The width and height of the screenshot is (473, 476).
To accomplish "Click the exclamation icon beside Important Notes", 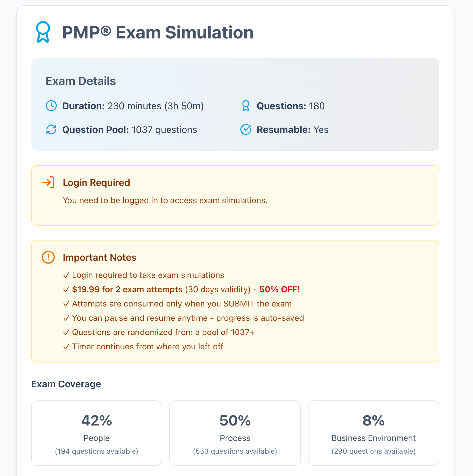I will 49,257.
